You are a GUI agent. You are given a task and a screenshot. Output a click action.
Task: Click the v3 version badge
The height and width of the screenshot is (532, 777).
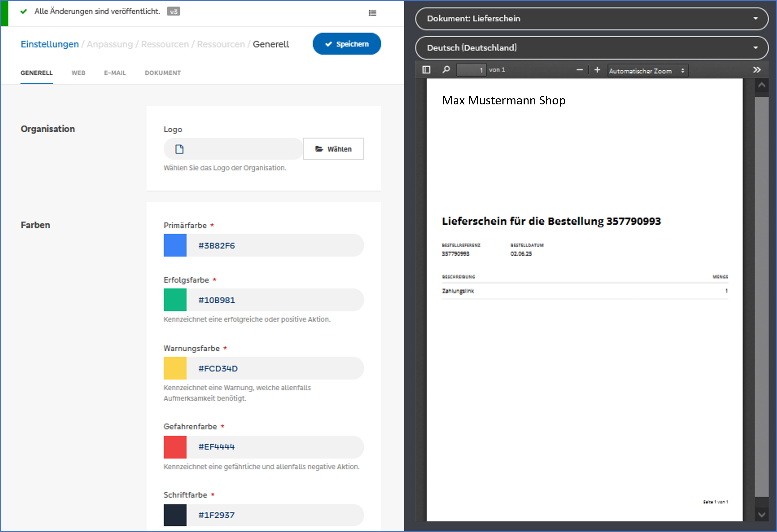(x=173, y=11)
